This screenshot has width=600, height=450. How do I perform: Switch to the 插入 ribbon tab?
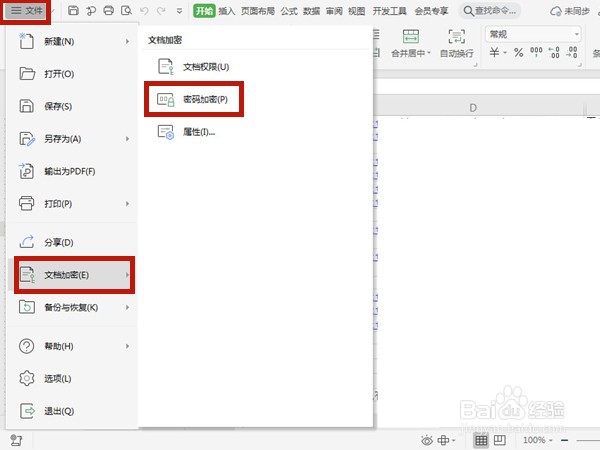227,11
